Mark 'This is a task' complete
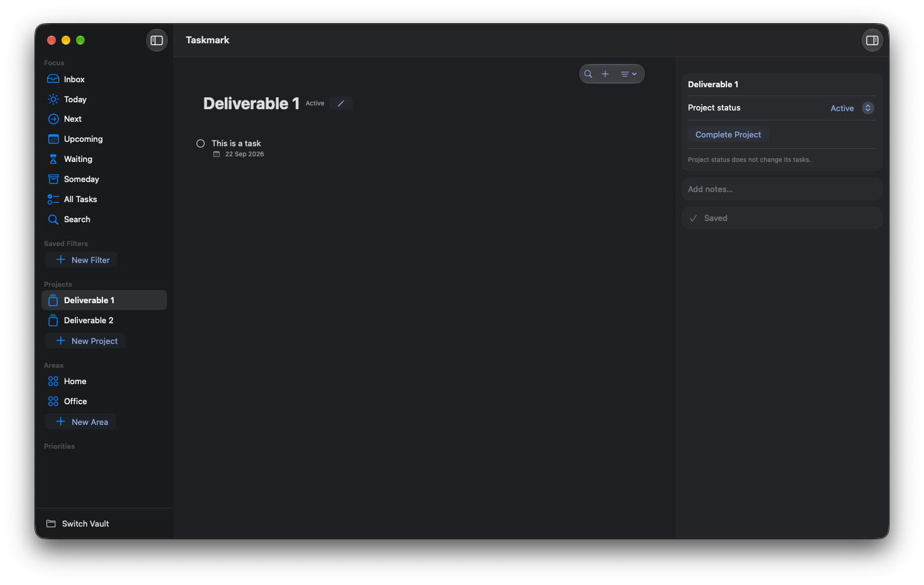This screenshot has height=585, width=924. click(x=201, y=144)
